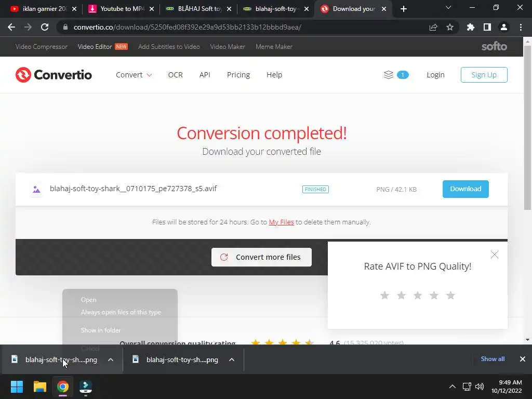The width and height of the screenshot is (532, 399).
Task: Click the Sign Up button
Action: coord(484,75)
